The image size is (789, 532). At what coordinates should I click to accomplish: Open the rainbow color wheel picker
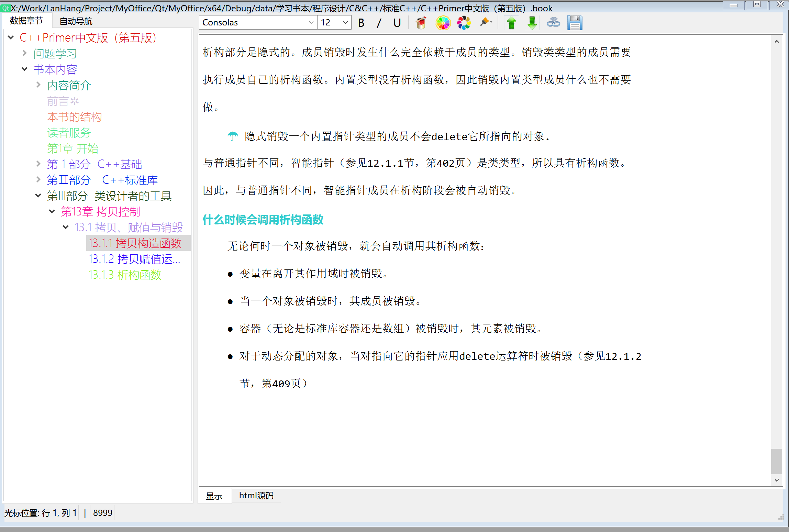443,23
